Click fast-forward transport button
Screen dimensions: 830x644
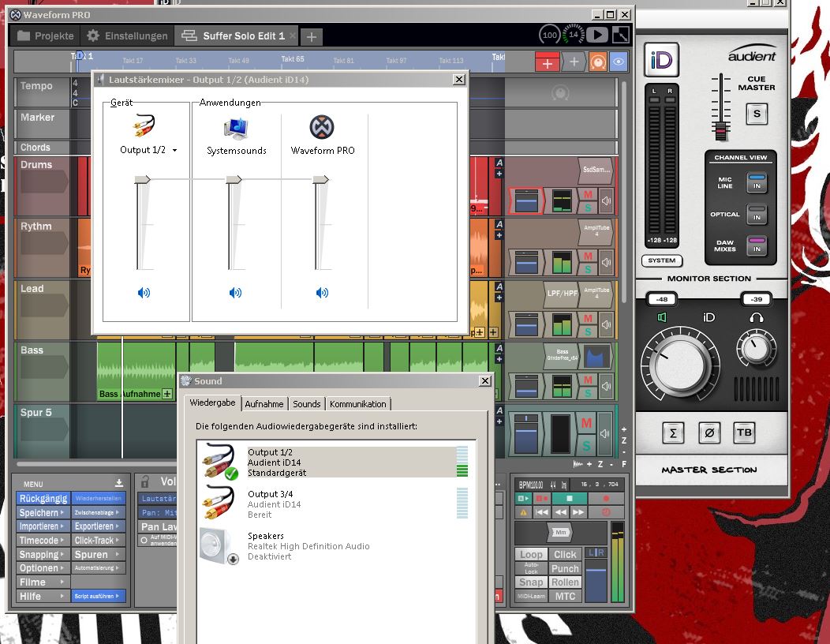(578, 512)
